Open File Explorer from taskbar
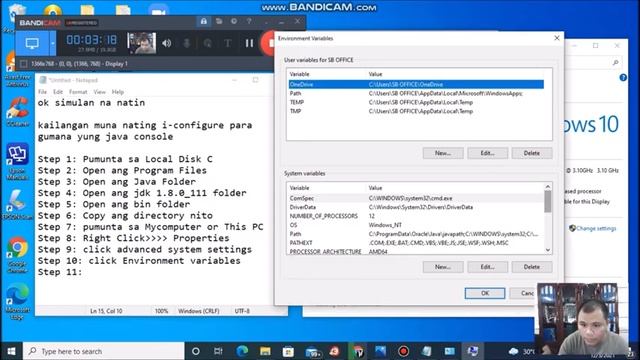This screenshot has width=640, height=360. 265,351
